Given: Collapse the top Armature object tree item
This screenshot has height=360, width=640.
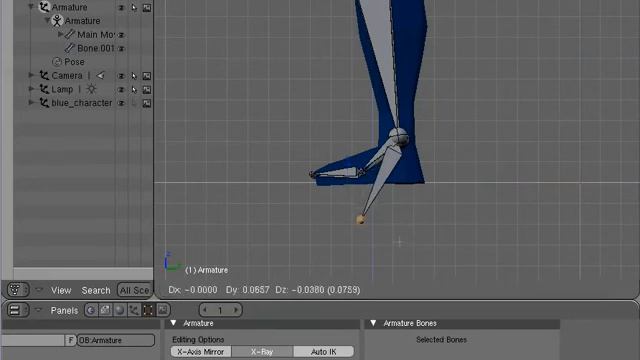Looking at the screenshot, I should click(31, 7).
